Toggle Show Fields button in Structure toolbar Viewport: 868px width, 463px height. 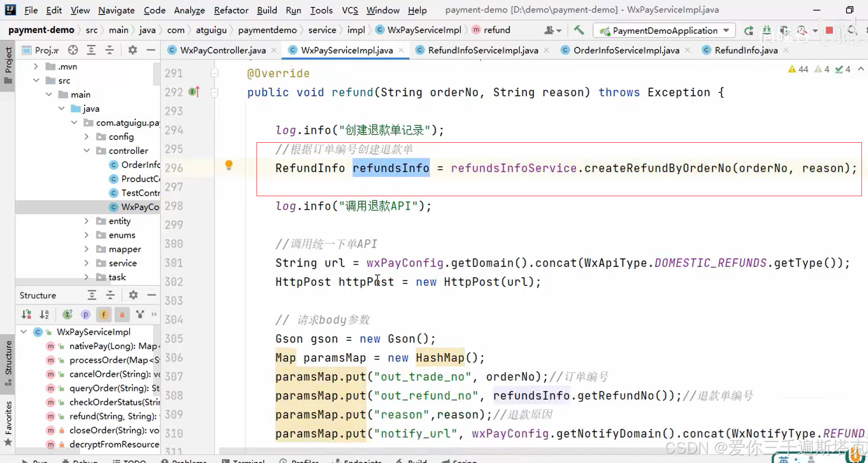coord(104,314)
